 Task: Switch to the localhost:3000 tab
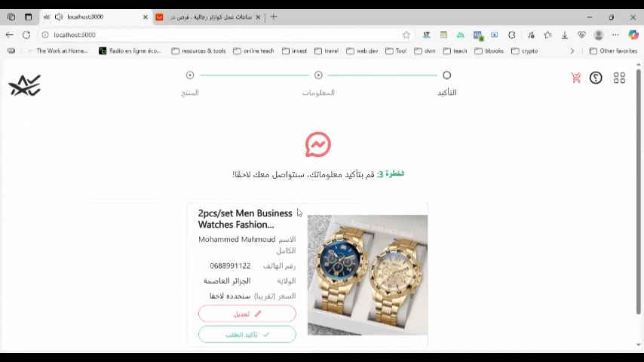(x=97, y=17)
